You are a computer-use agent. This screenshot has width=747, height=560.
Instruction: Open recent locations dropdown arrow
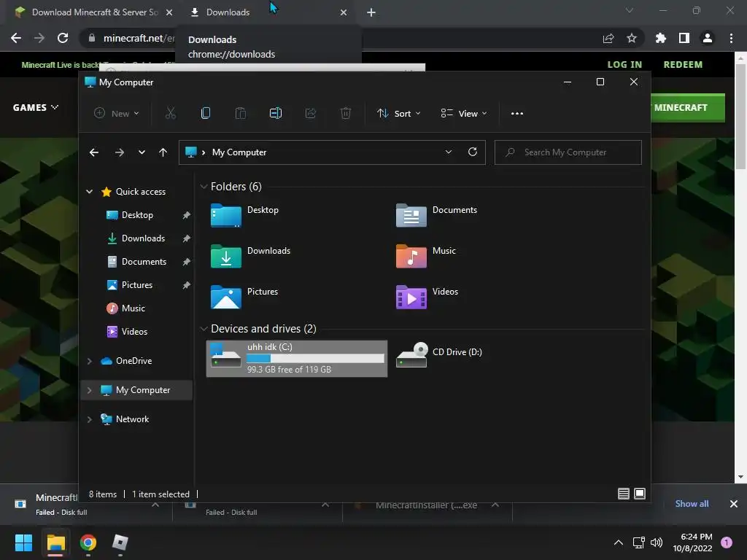(x=142, y=152)
